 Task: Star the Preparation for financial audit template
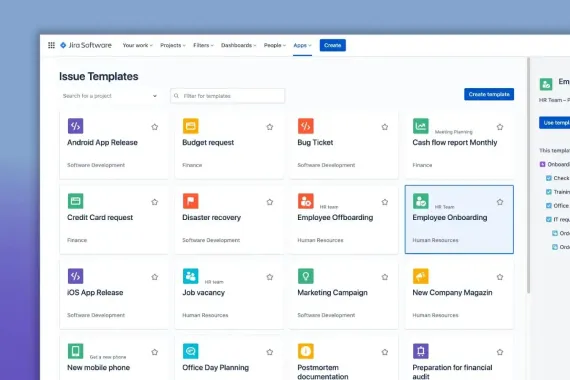pos(500,352)
